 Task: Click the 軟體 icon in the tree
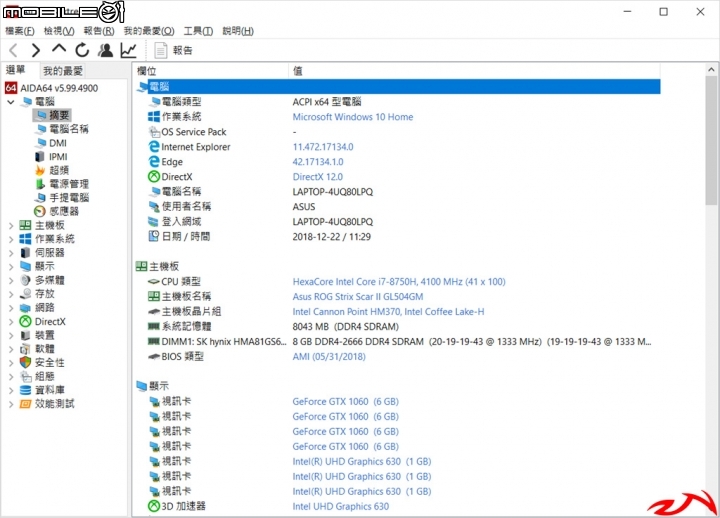(25, 349)
